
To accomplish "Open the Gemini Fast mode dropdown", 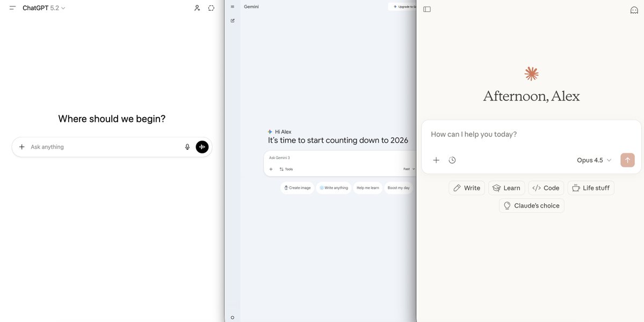I will (x=409, y=169).
